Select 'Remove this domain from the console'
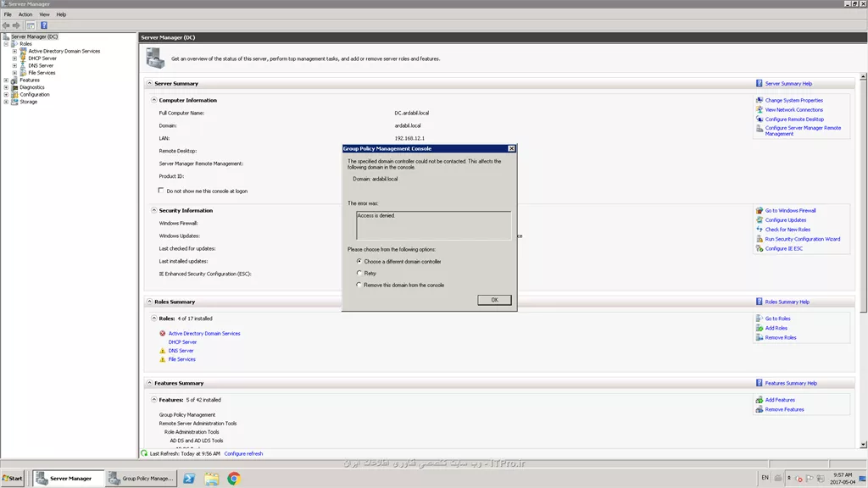The image size is (868, 488). 359,285
